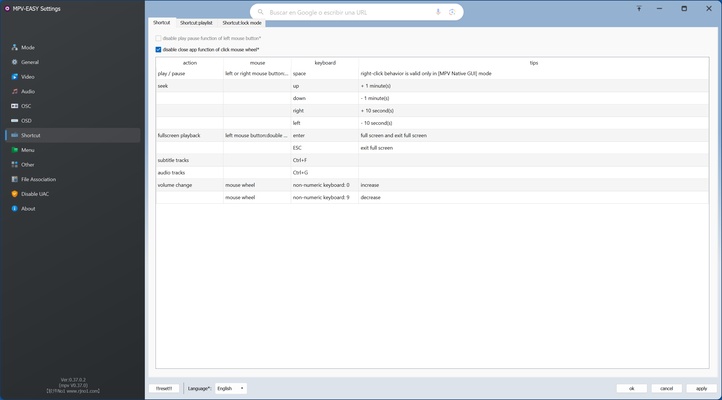
Task: Click keyboard cell 'space'
Action: (x=325, y=74)
